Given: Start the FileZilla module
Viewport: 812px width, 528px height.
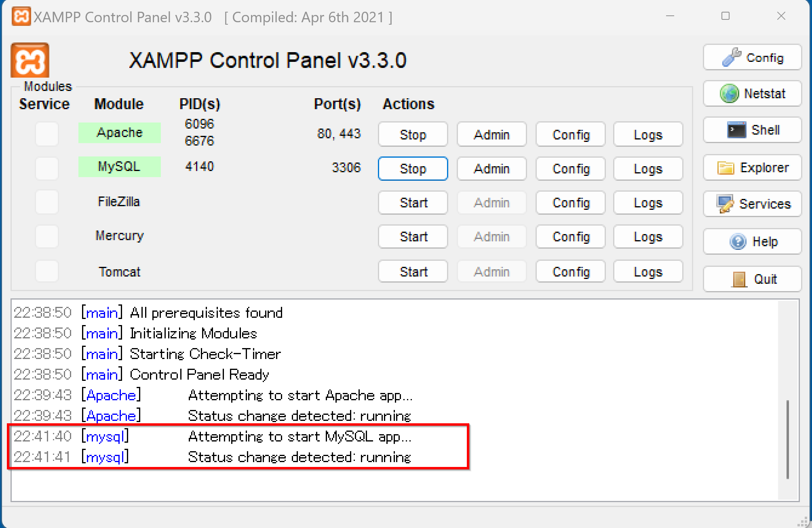Looking at the screenshot, I should [x=413, y=203].
